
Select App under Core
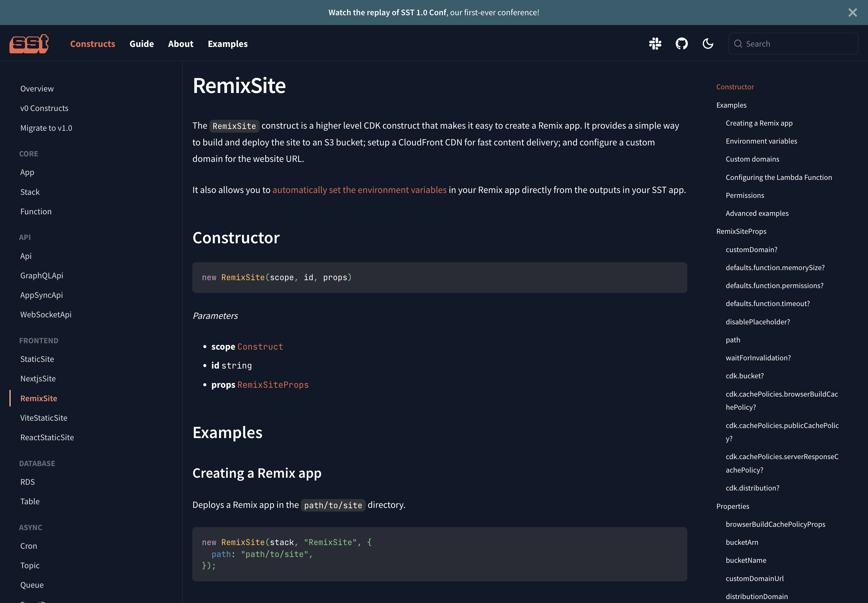(27, 172)
